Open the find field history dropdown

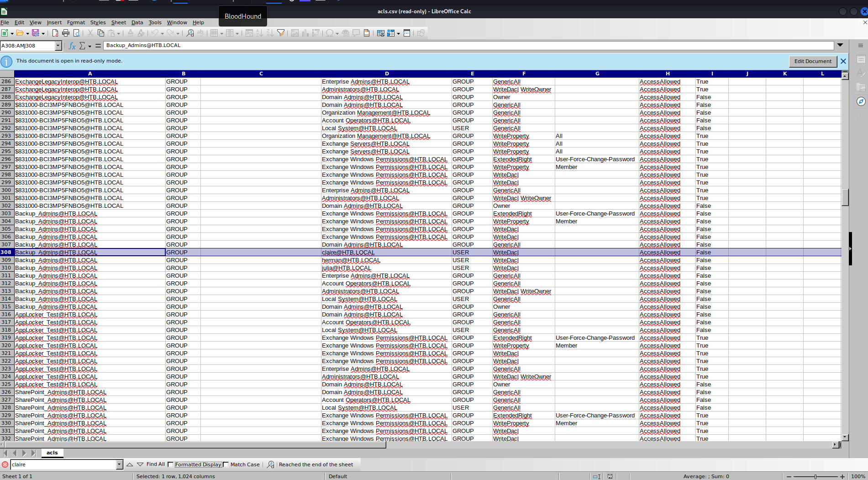click(x=120, y=464)
